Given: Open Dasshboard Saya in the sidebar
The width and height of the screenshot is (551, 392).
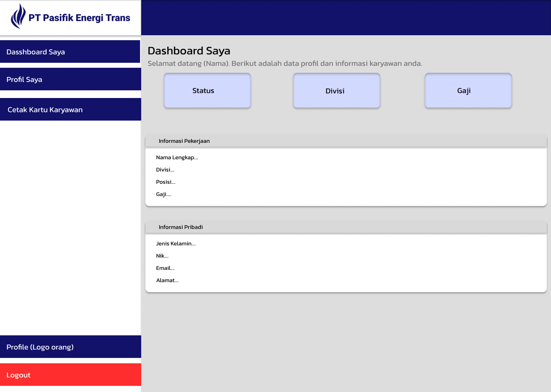Looking at the screenshot, I should [70, 52].
